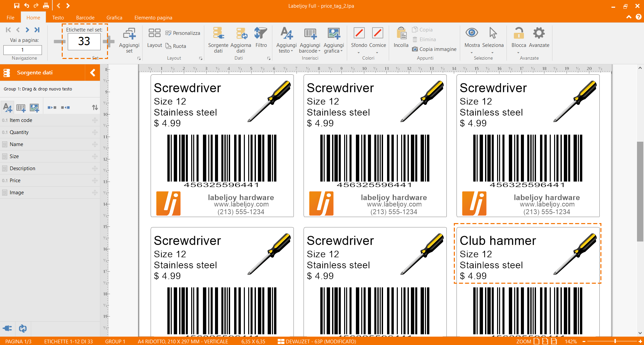Screen dimensions: 644x345
Task: Undo the last action
Action: point(26,6)
